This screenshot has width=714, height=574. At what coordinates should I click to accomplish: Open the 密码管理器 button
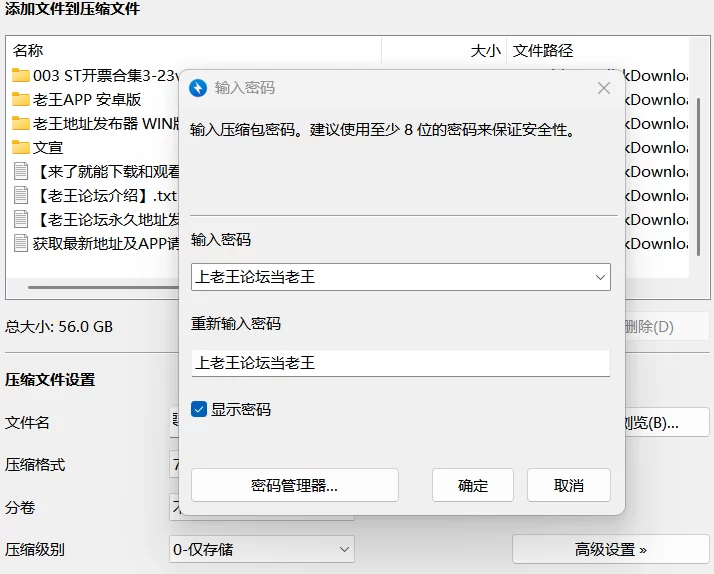tap(295, 485)
